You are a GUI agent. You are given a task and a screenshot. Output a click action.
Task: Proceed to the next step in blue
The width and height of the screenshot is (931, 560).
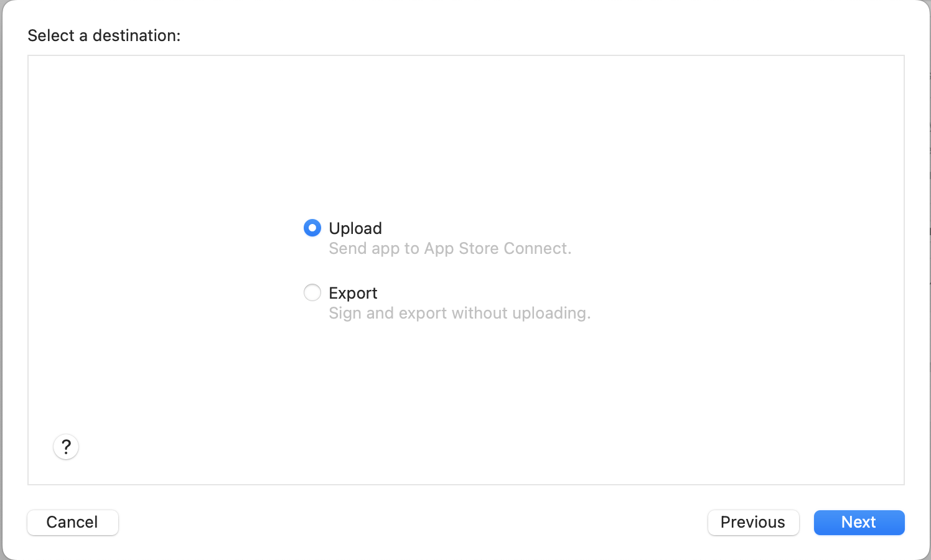[x=859, y=522]
